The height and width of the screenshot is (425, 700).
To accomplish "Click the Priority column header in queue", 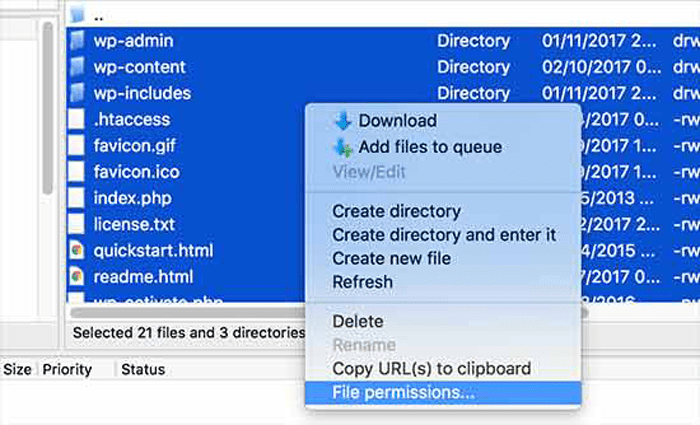I will pos(67,369).
